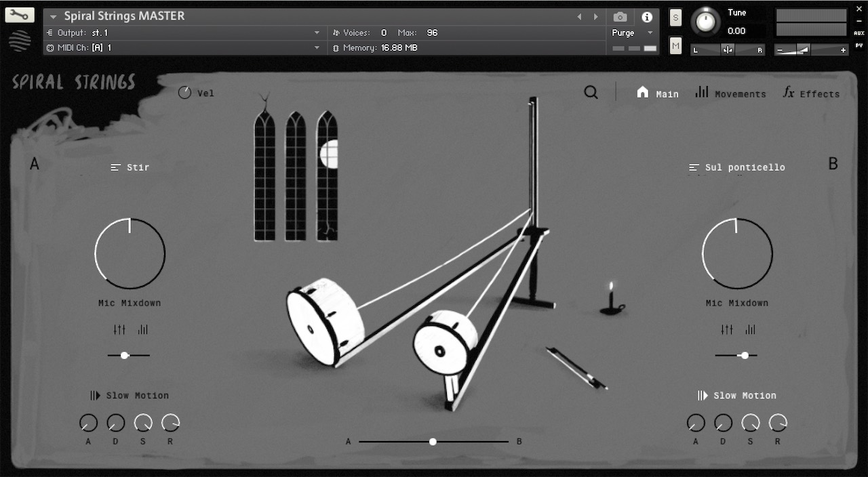Select the mixer sliders icon under Mic Mixdown A
The width and height of the screenshot is (868, 477).
pyautogui.click(x=119, y=329)
